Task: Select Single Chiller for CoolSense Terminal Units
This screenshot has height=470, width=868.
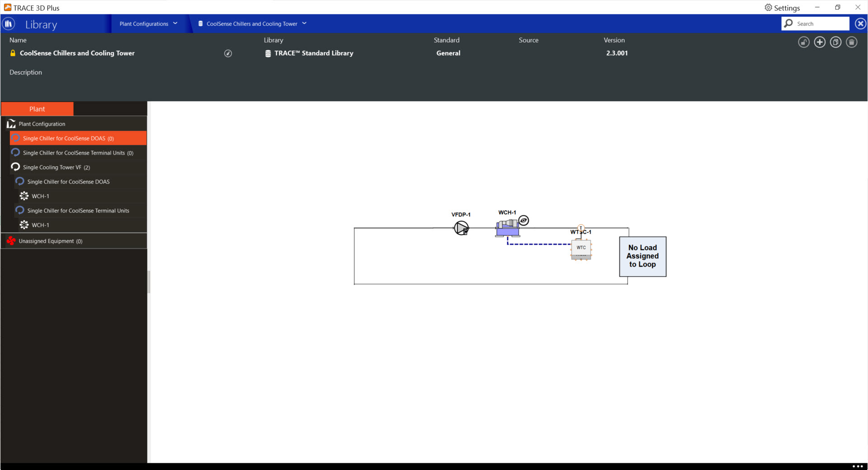Action: pyautogui.click(x=74, y=153)
